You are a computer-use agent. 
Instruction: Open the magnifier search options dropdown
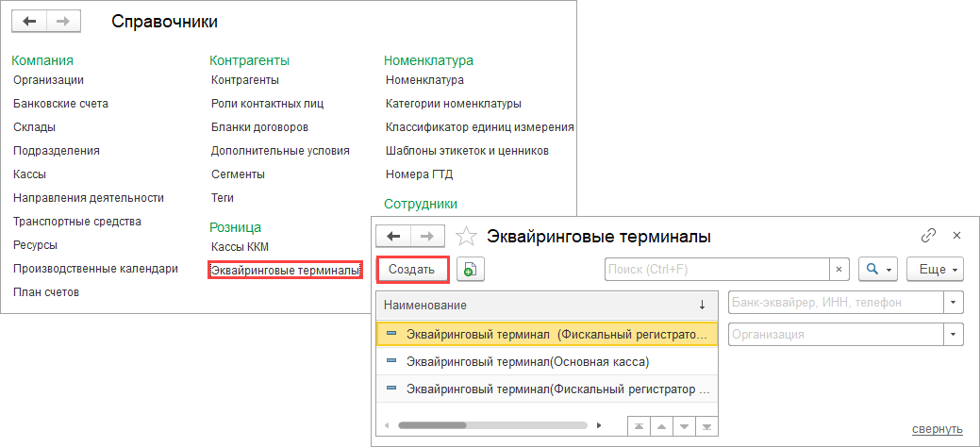click(x=876, y=270)
